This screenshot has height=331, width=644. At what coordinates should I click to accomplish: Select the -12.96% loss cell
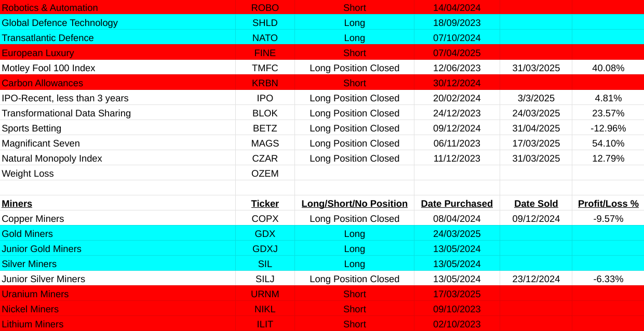608,128
